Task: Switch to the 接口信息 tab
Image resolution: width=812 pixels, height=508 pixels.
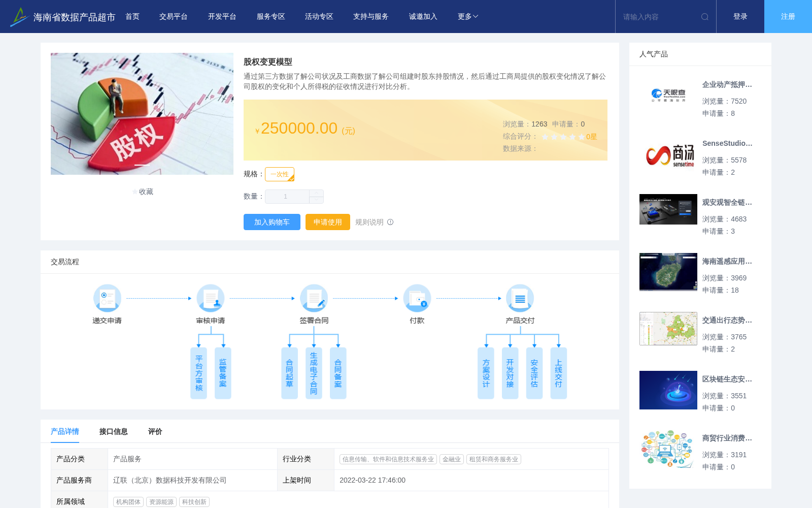Action: click(114, 431)
